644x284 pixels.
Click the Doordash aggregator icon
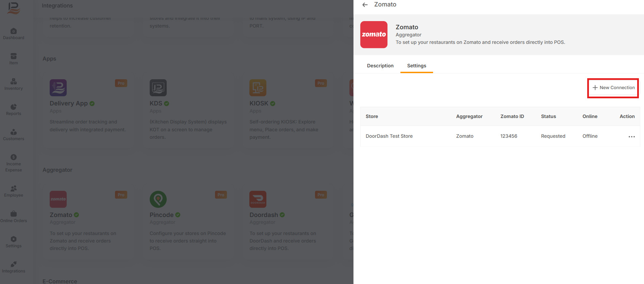click(258, 199)
